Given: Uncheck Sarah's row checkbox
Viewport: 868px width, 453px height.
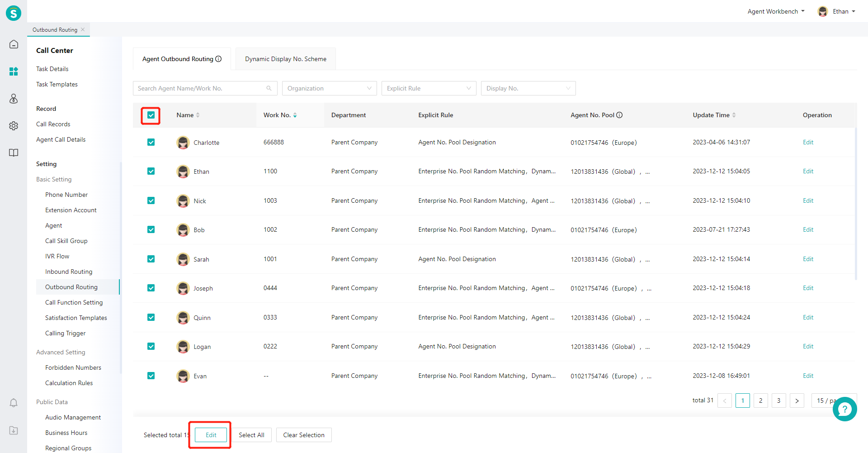Looking at the screenshot, I should pyautogui.click(x=151, y=259).
